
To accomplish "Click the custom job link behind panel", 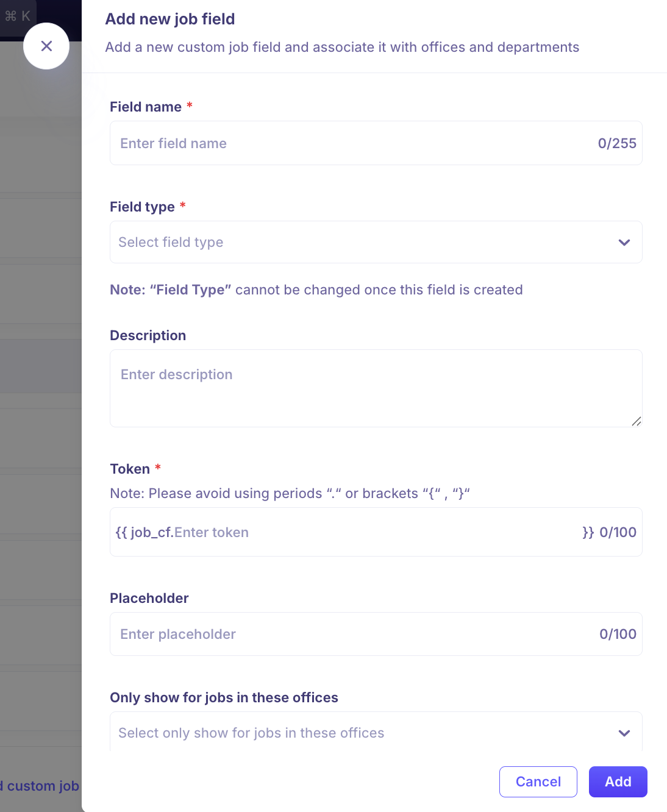I will [40, 786].
